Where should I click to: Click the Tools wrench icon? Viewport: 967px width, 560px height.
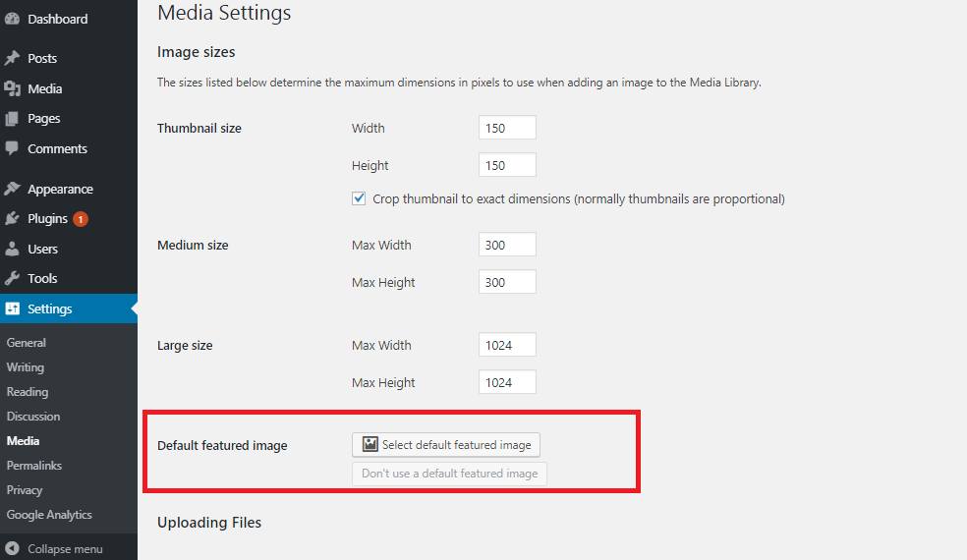tap(12, 278)
